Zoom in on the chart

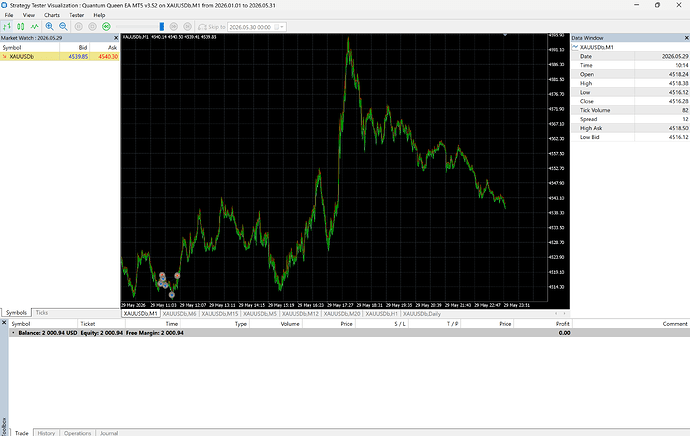tap(49, 27)
